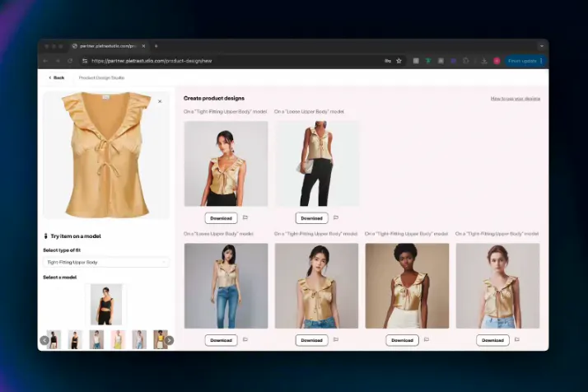Download the ponytail model design
The height and width of the screenshot is (392, 588).
(311, 340)
